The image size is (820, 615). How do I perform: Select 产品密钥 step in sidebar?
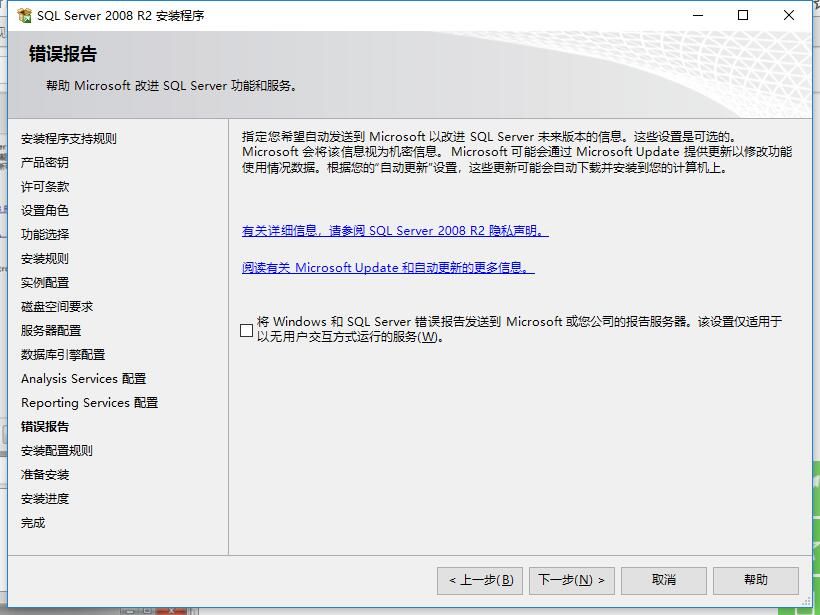(x=44, y=163)
